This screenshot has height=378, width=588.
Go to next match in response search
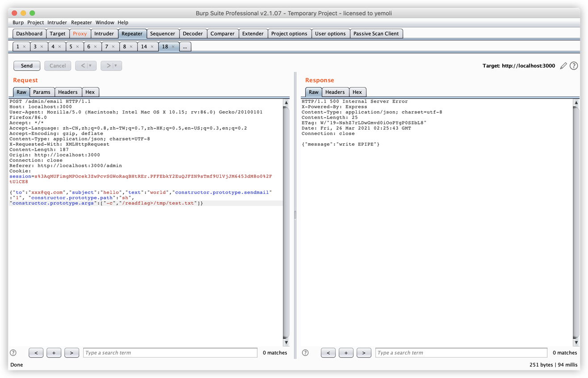click(x=364, y=353)
